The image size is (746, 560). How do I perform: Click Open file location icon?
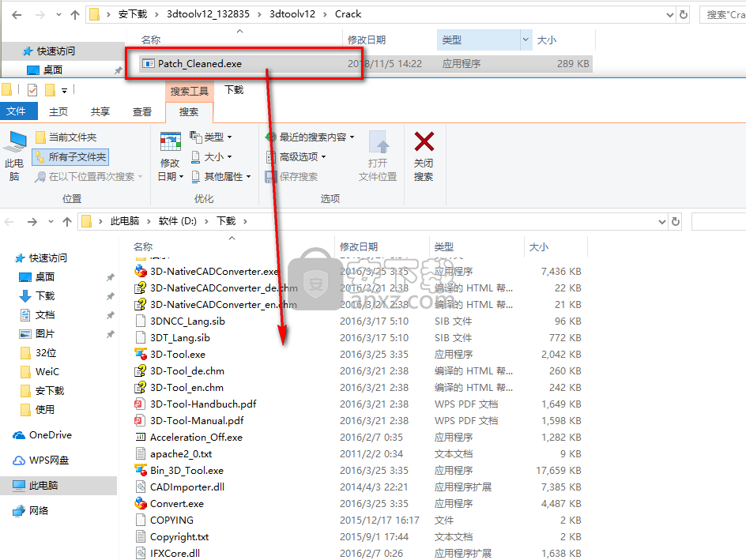(x=379, y=141)
